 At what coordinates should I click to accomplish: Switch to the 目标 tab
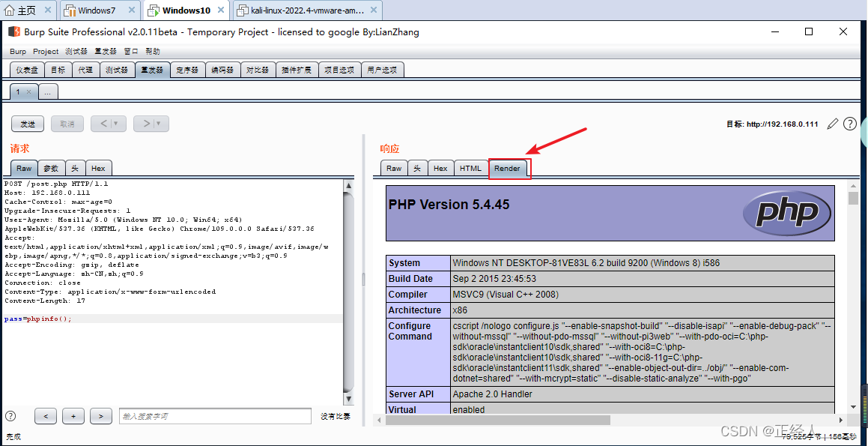[x=58, y=70]
